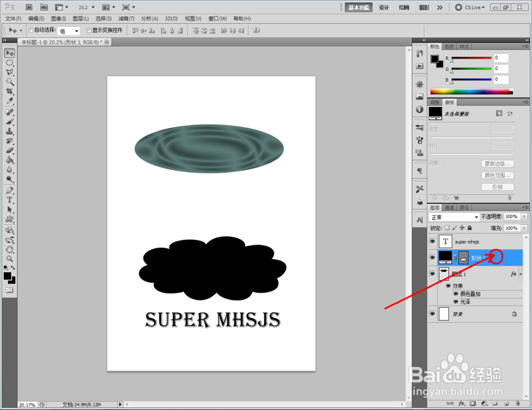Hide the super mhsjs text layer
532x410 pixels.
432,242
